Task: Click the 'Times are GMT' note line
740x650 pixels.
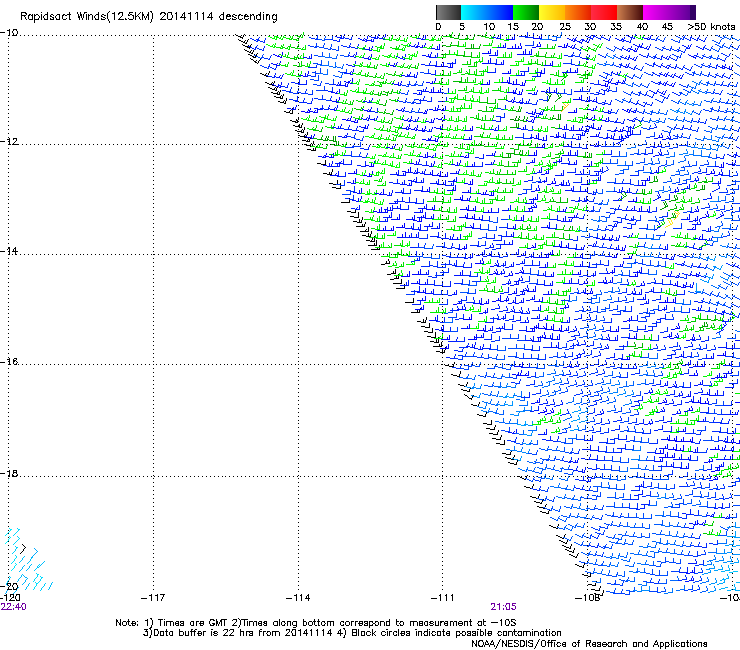Action: [316, 623]
